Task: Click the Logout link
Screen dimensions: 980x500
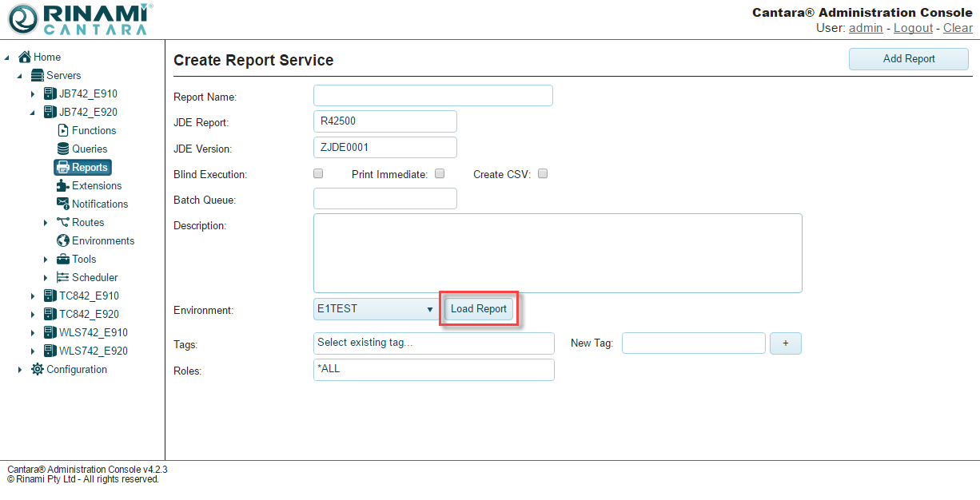Action: click(913, 28)
